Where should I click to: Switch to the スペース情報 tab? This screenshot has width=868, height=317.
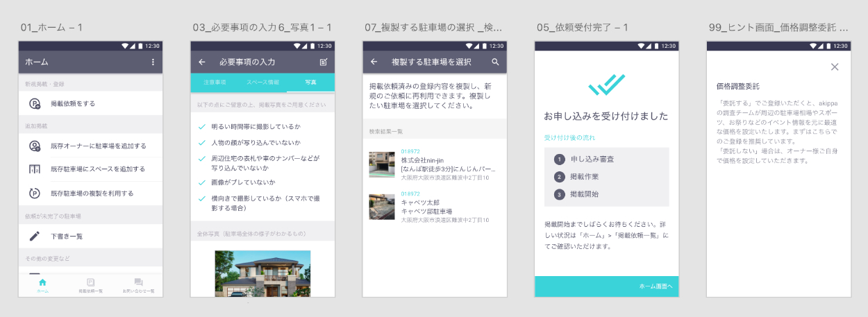pyautogui.click(x=262, y=83)
